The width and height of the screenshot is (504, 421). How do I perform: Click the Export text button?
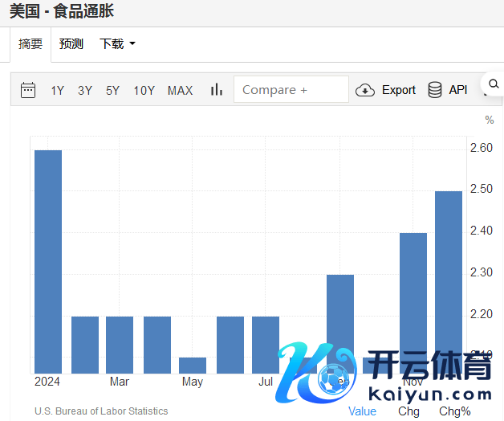point(398,90)
